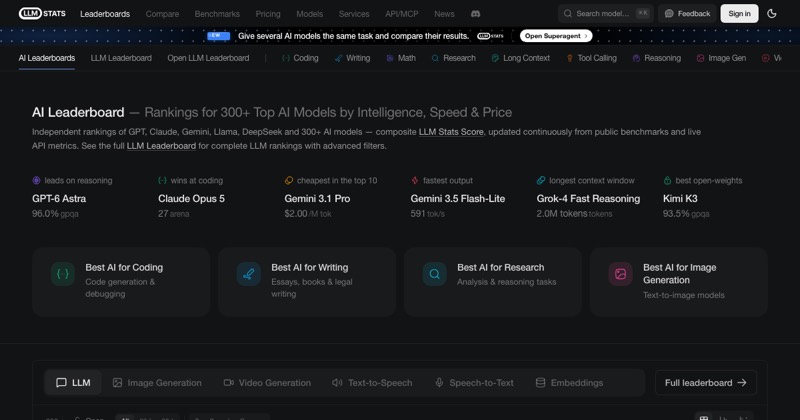This screenshot has width=800, height=420.
Task: Switch to the Speech-to-Text tab
Action: (x=474, y=383)
